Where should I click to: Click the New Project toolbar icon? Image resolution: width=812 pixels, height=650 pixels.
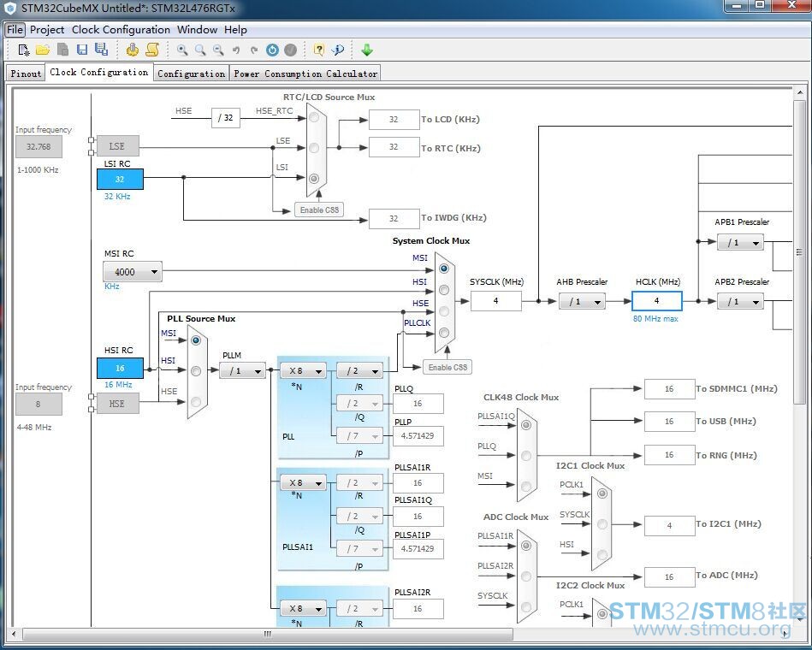(24, 50)
